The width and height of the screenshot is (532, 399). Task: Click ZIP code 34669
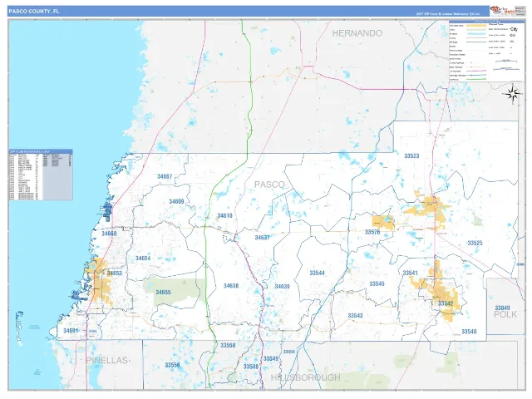tap(176, 201)
